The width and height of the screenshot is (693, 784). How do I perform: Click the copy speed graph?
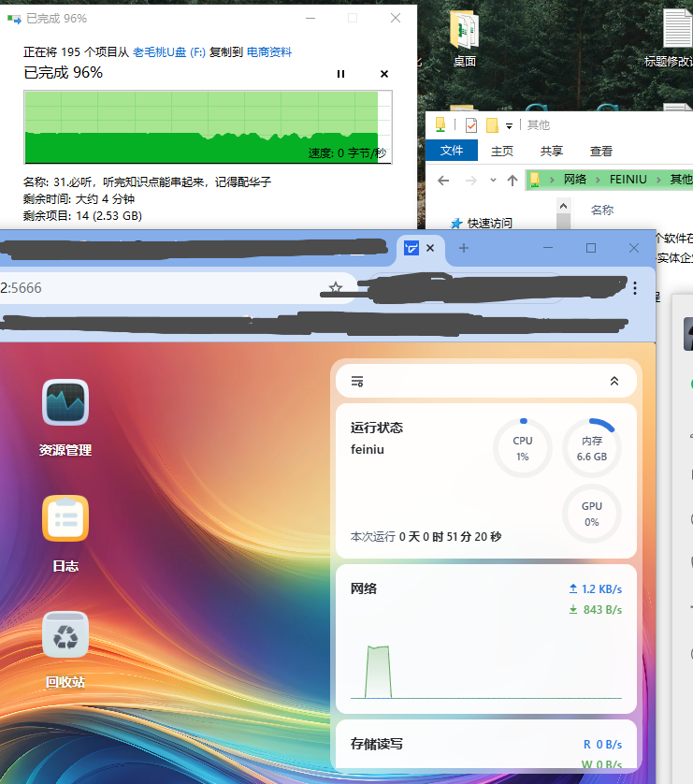pos(208,127)
